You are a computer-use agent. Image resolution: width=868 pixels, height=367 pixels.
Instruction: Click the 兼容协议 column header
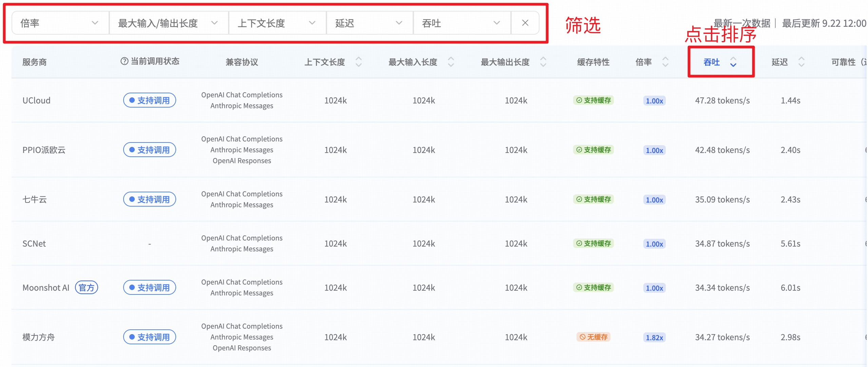coord(242,62)
